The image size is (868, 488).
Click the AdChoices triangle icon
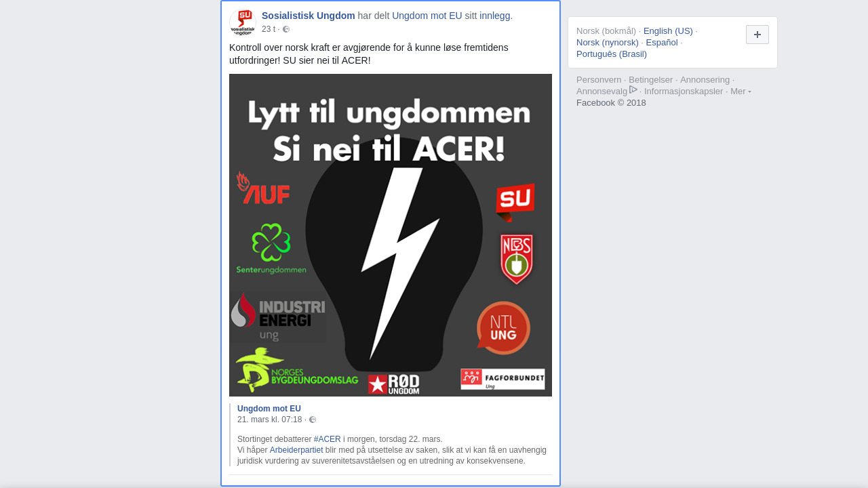coord(633,89)
